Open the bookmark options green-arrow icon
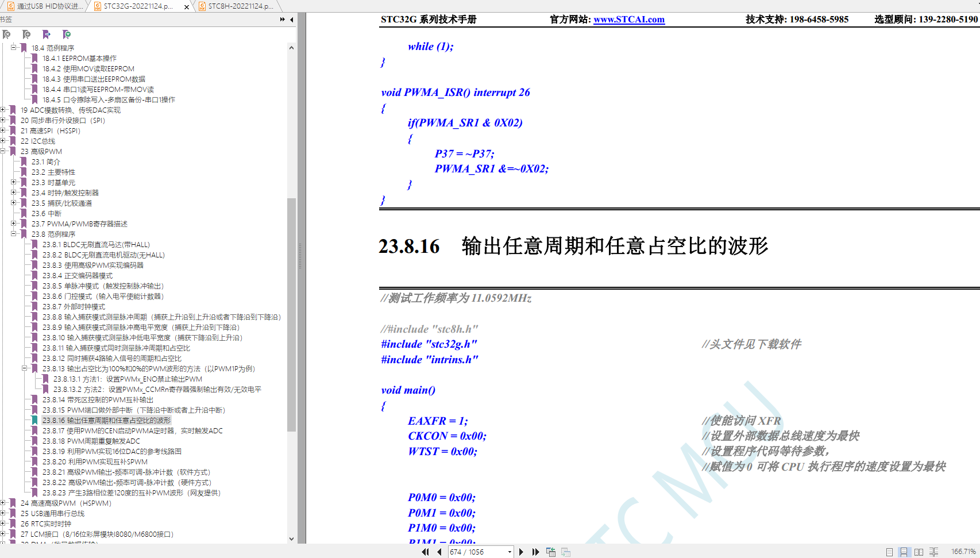 tap(67, 34)
